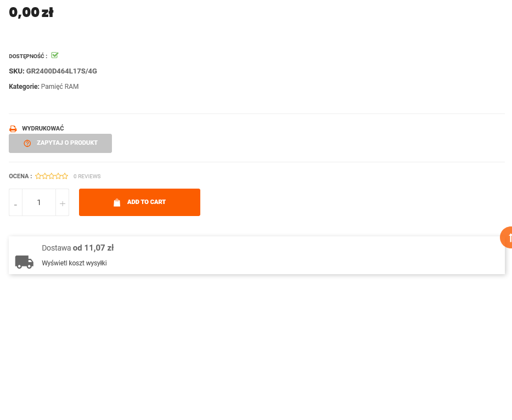Click the SKU code GR2400D464L17S/4G
This screenshot has width=512, height=420.
(61, 71)
